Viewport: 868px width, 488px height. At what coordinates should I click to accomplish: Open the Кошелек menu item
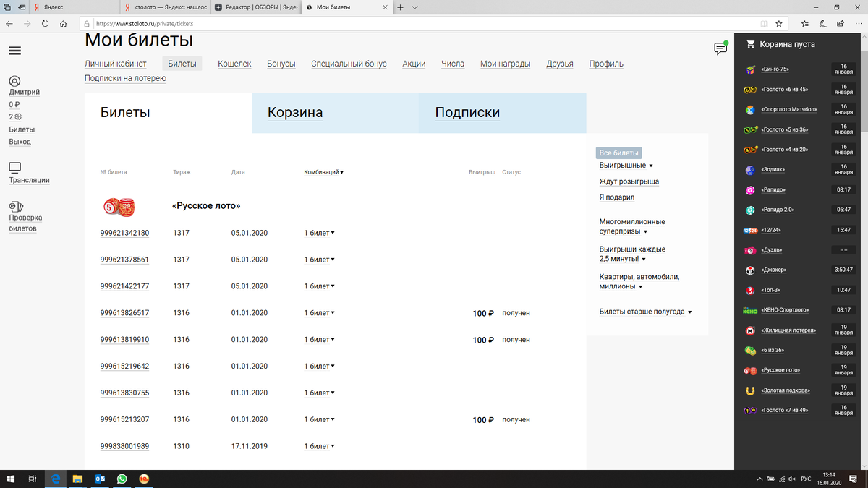[x=234, y=64]
